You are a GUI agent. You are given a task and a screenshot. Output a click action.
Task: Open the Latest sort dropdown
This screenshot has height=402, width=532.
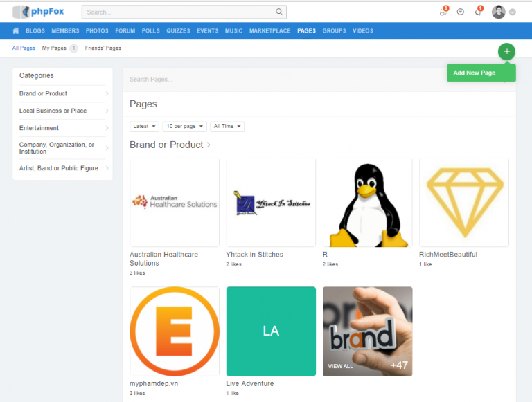pyautogui.click(x=144, y=127)
